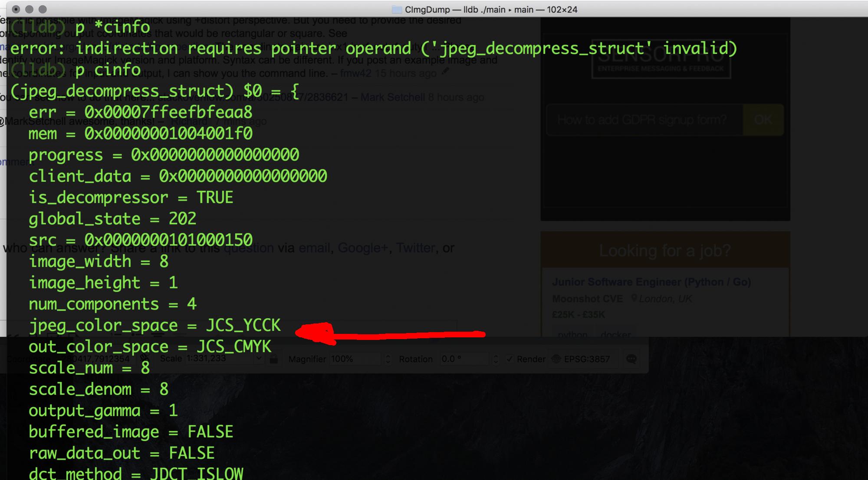The image size is (868, 480).
Task: Open Mark Setchell's profile link
Action: click(x=392, y=97)
